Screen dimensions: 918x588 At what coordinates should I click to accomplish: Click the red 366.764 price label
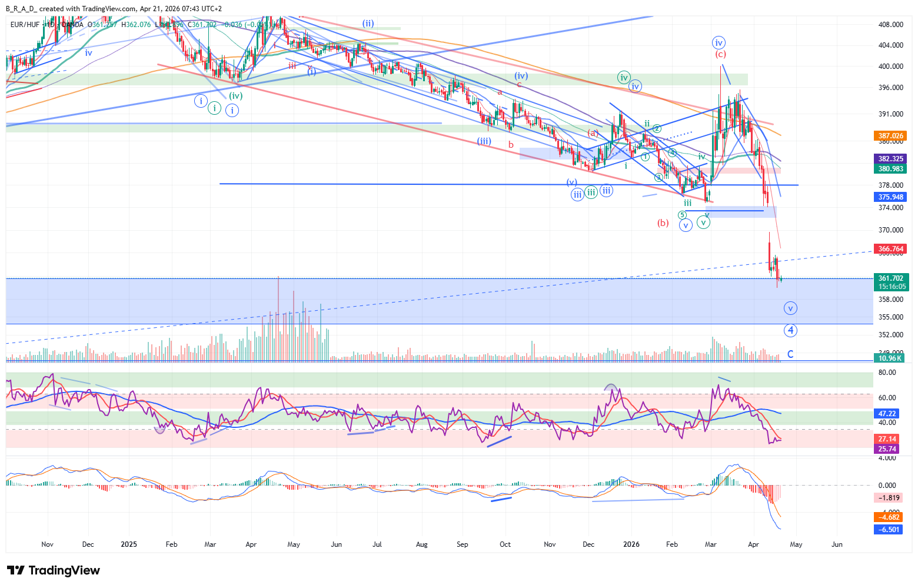click(x=890, y=249)
